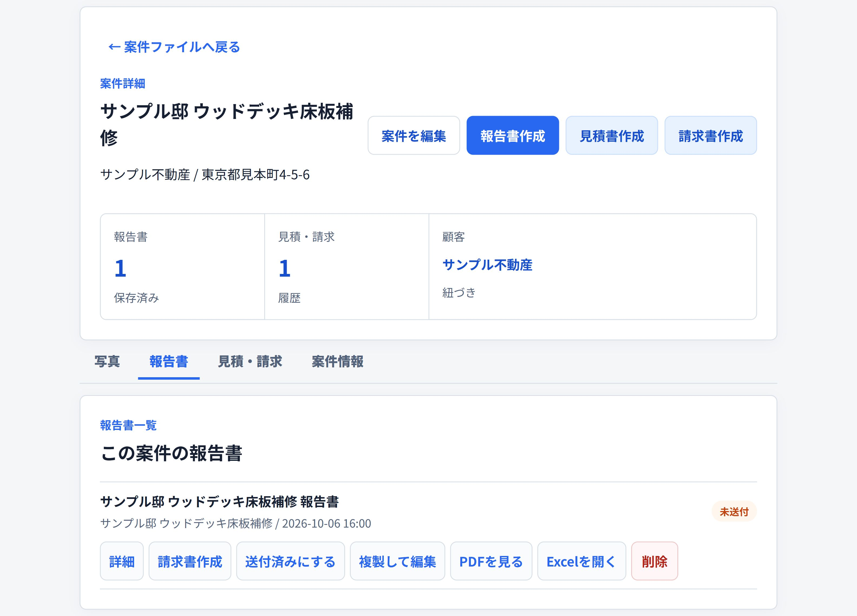Open report with PDFを見る
857x616 pixels.
[491, 561]
